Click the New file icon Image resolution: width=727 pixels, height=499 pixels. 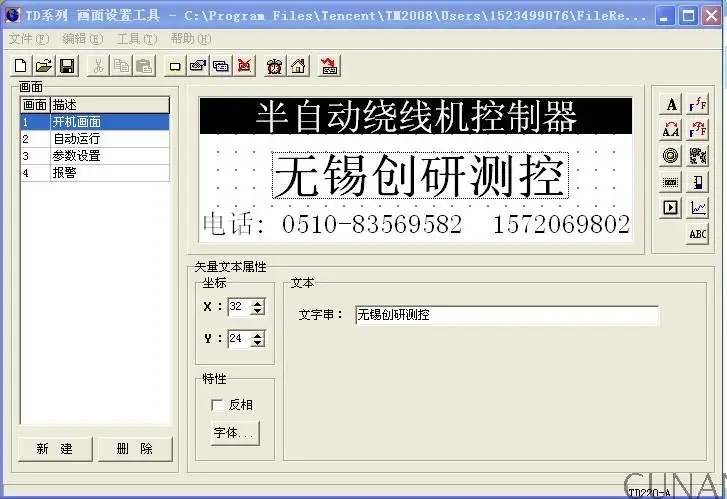[20, 66]
